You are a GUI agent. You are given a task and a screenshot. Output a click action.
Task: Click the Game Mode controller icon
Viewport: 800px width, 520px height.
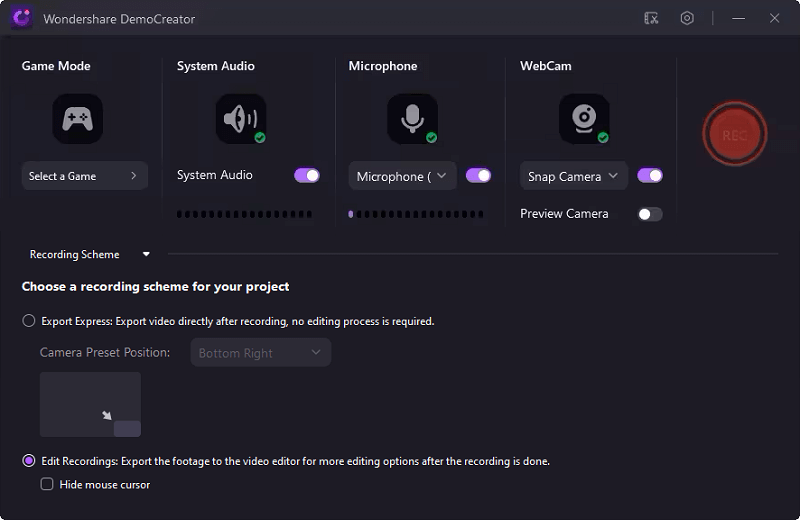click(78, 119)
